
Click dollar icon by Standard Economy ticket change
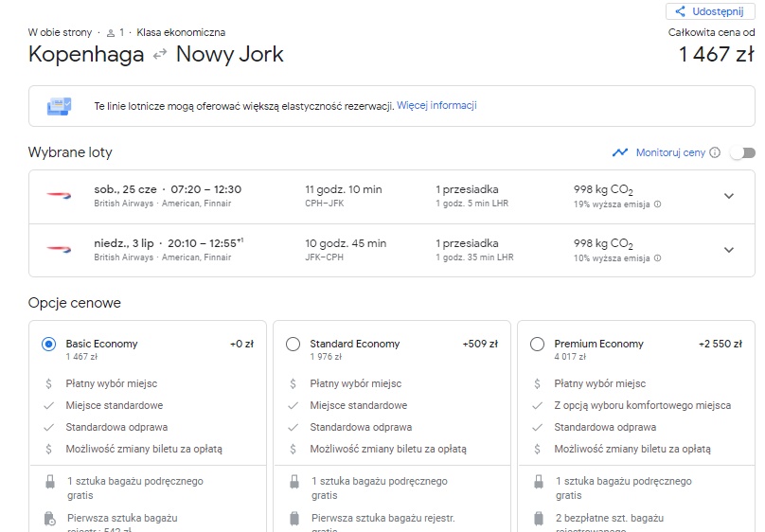(x=293, y=449)
